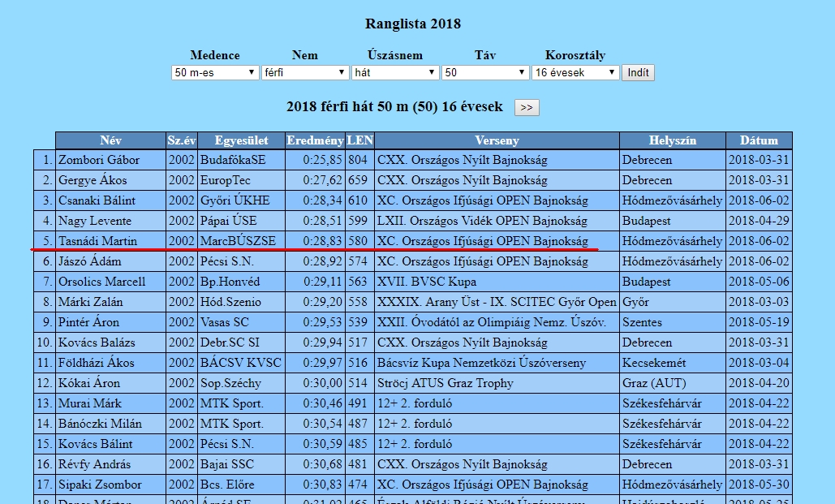Open the Úszásnem stroke dropdown
Screen dimensions: 835x504
pos(395,73)
